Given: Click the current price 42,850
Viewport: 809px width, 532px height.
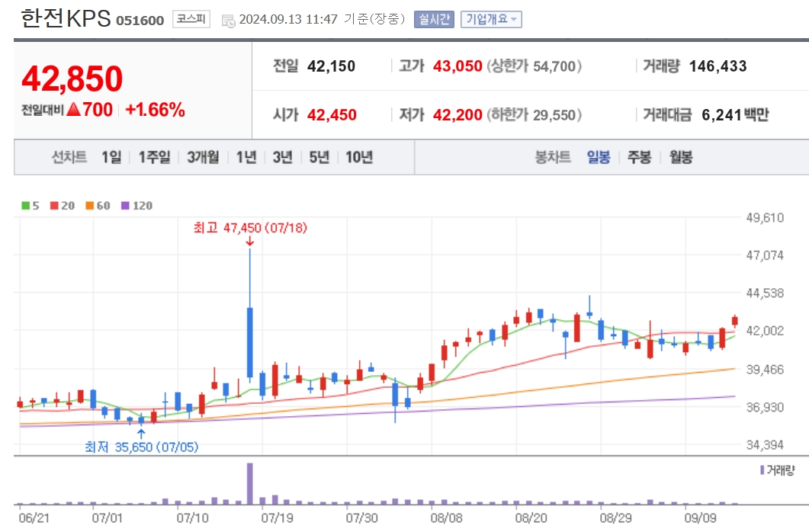Looking at the screenshot, I should coord(72,79).
